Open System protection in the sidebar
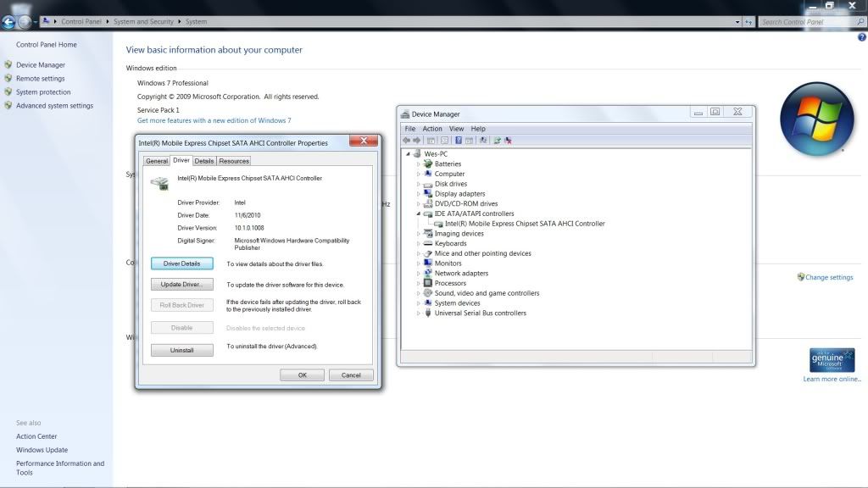Viewport: 868px width, 488px height. click(43, 92)
